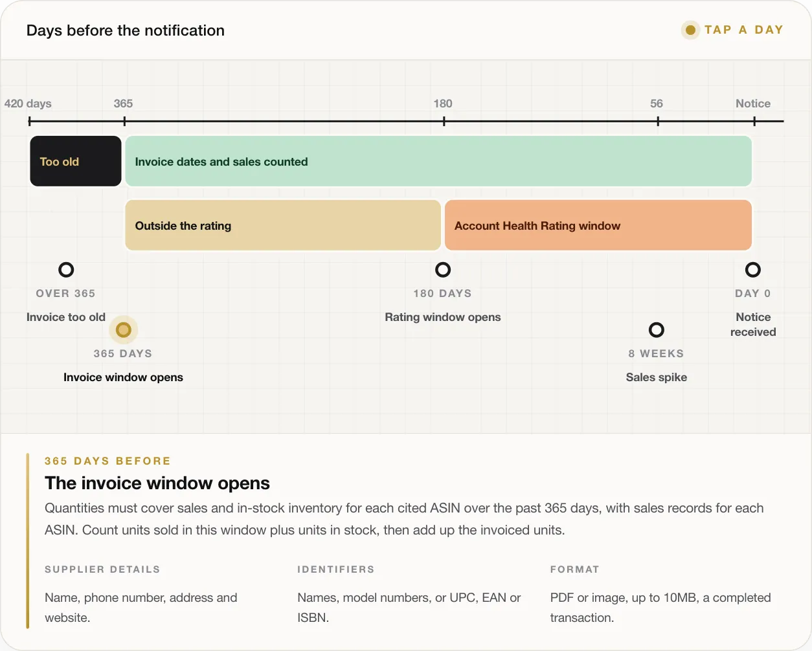Click the 'SUPPLIER DETAILS' column heading
Screen dimensions: 812x651
click(102, 569)
